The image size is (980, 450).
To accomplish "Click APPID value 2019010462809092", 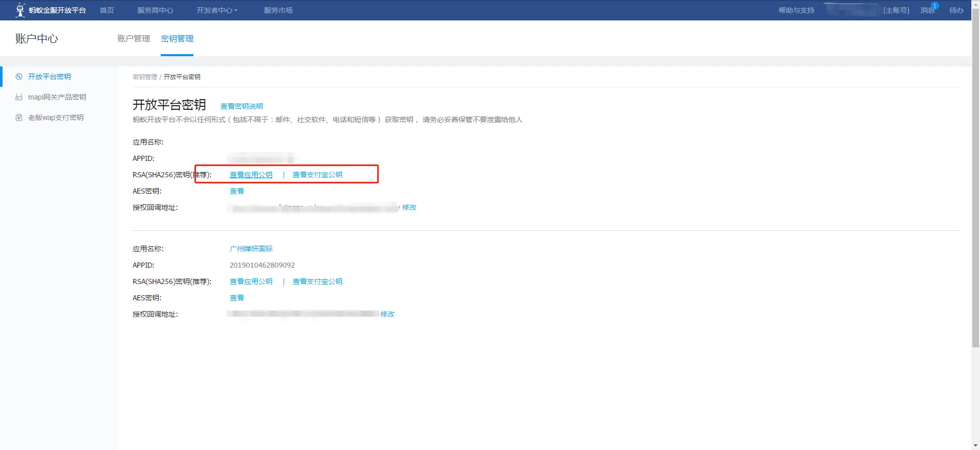I will pos(262,265).
